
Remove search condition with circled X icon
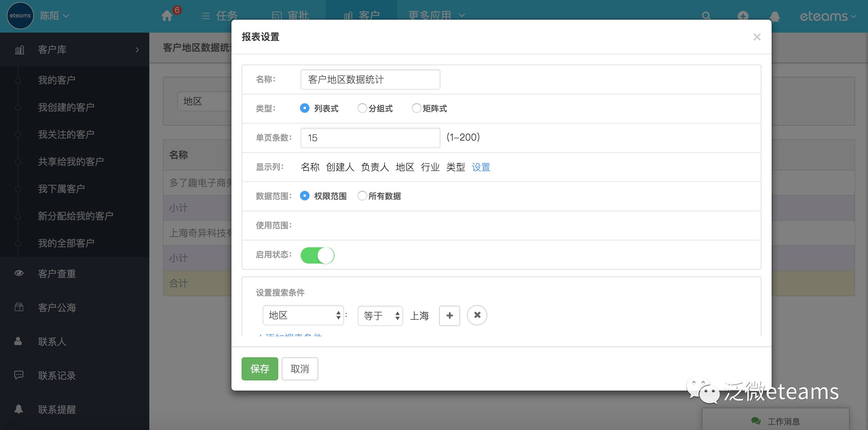(x=477, y=315)
